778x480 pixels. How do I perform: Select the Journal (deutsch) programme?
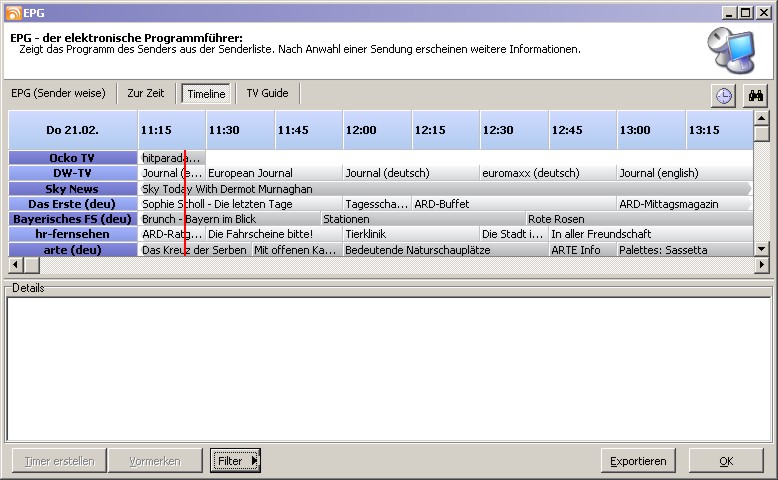pyautogui.click(x=411, y=173)
